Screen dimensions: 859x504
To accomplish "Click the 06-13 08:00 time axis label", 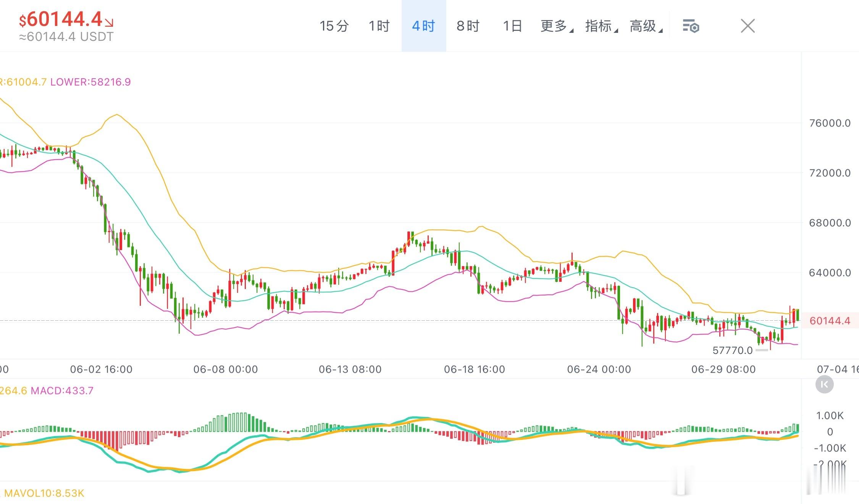I will 350,369.
